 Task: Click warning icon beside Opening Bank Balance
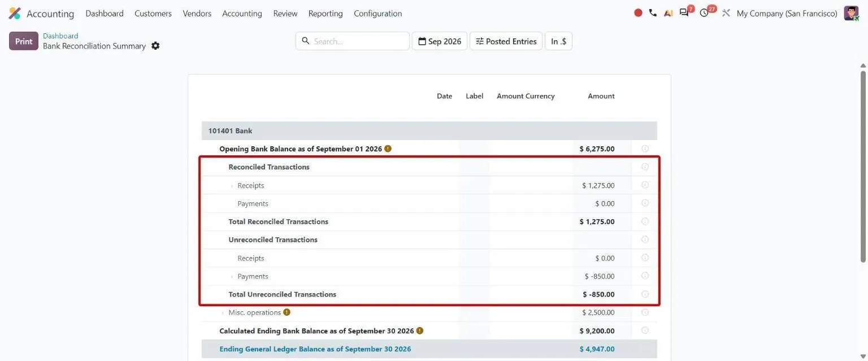tap(388, 149)
